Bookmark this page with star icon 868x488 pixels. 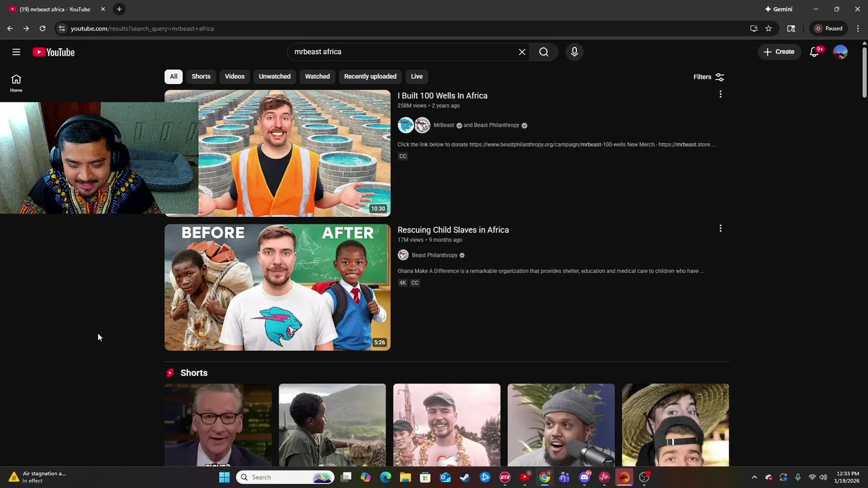[x=768, y=28]
